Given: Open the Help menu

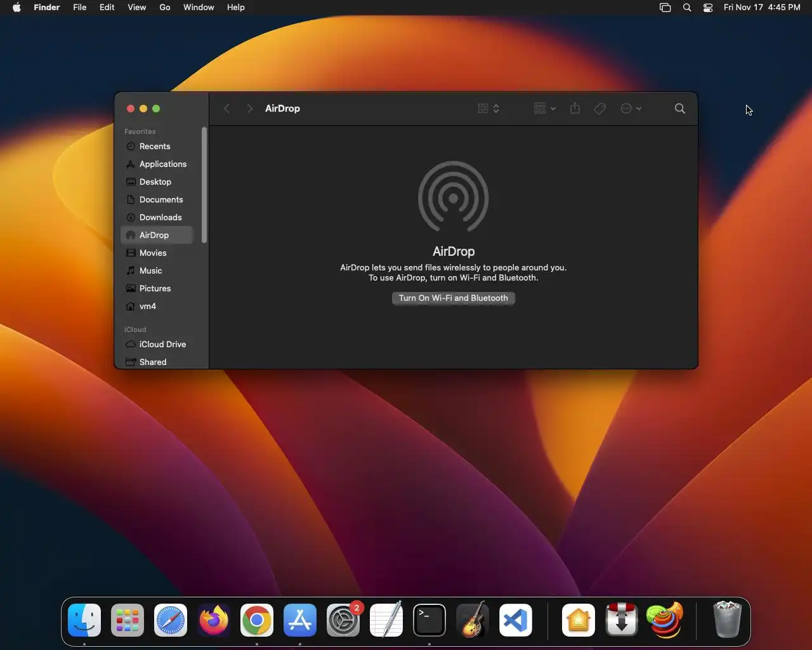Looking at the screenshot, I should [x=236, y=8].
